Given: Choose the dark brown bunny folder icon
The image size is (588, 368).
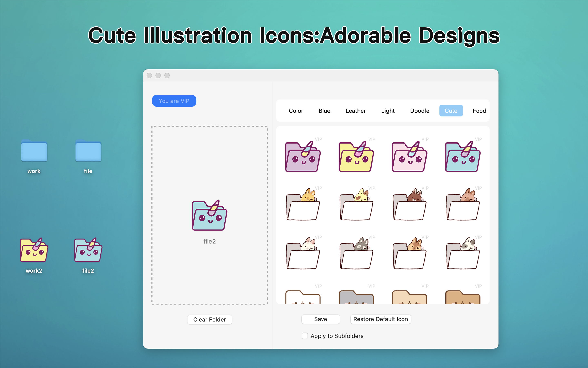Looking at the screenshot, I should click(x=409, y=204).
